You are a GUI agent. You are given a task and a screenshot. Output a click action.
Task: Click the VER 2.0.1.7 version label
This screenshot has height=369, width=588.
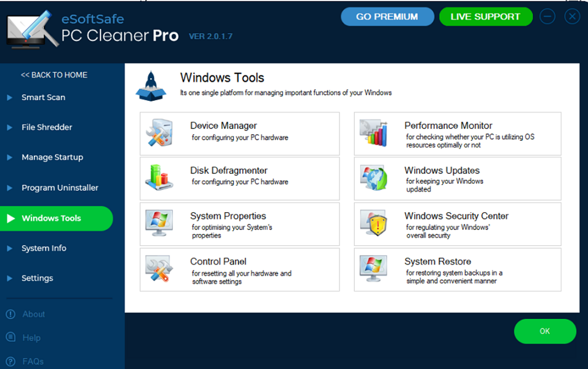[x=210, y=36]
